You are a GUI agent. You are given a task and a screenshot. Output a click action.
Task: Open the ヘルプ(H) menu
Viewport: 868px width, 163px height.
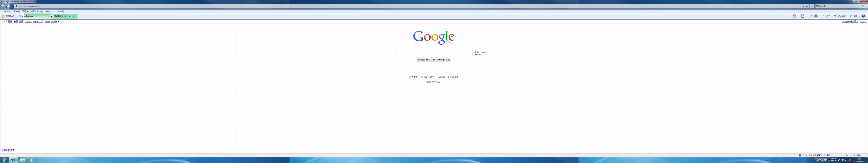click(60, 12)
